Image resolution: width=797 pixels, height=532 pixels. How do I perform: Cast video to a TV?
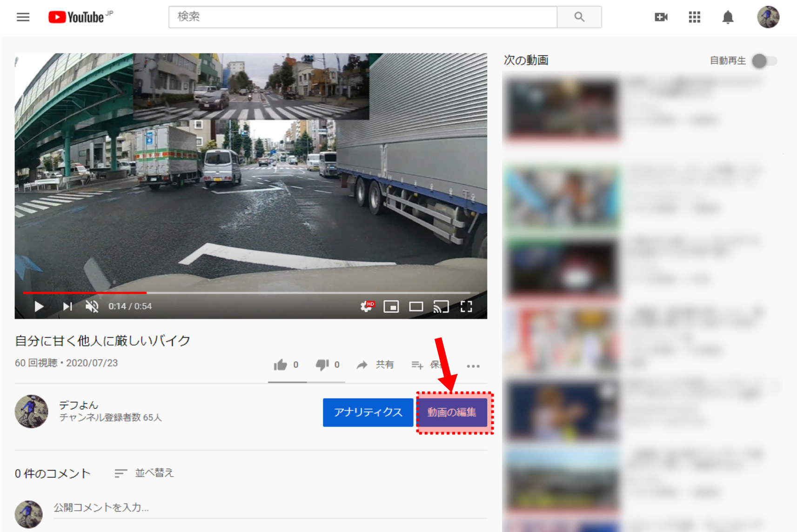[x=441, y=306]
